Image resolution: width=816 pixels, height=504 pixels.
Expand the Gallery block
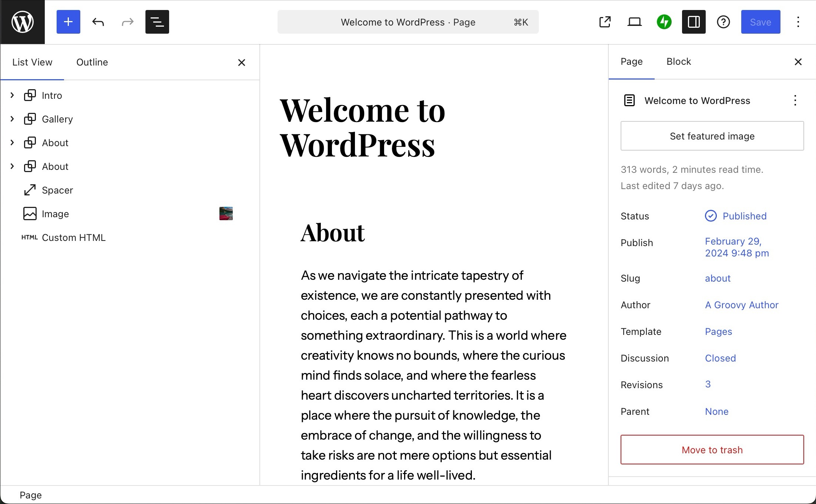(x=11, y=119)
